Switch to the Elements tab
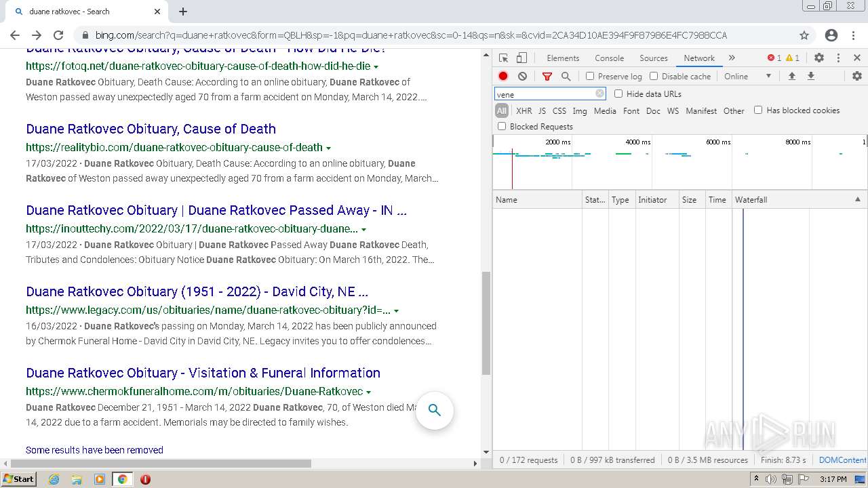 [x=563, y=58]
